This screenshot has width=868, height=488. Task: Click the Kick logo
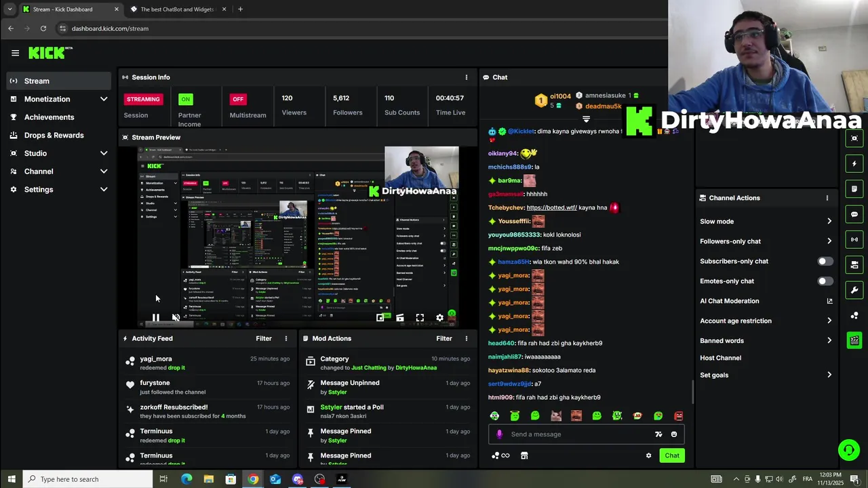click(x=50, y=53)
